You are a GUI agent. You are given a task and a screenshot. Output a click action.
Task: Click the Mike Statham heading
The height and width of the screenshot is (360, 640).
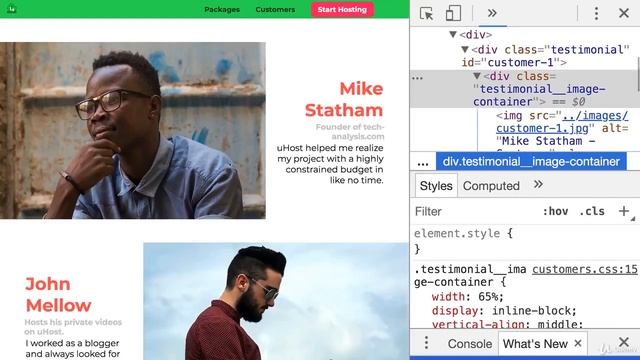(344, 99)
